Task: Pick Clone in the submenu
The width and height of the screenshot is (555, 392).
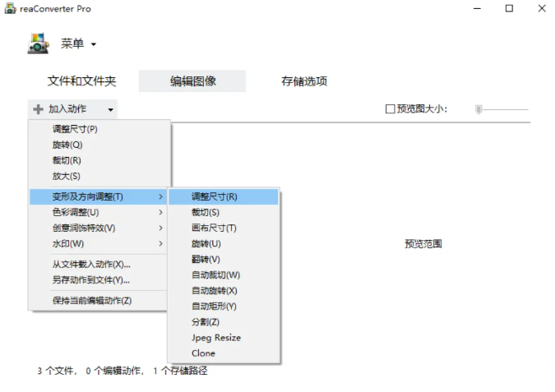Action: (224, 353)
